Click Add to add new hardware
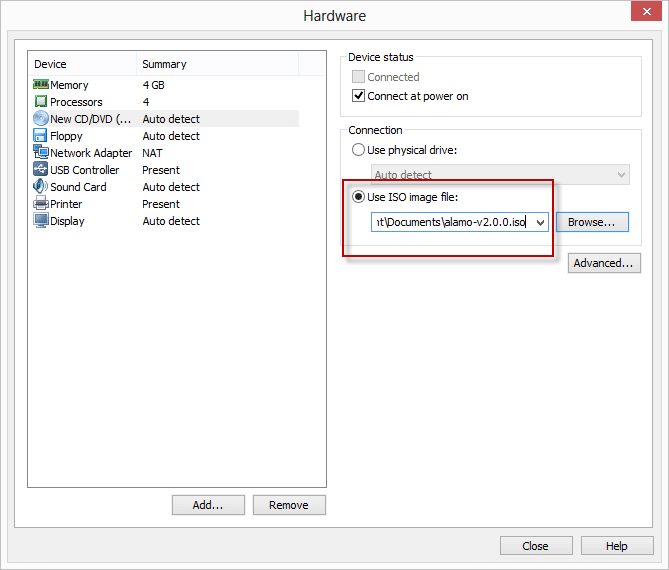This screenshot has width=669, height=570. [208, 505]
